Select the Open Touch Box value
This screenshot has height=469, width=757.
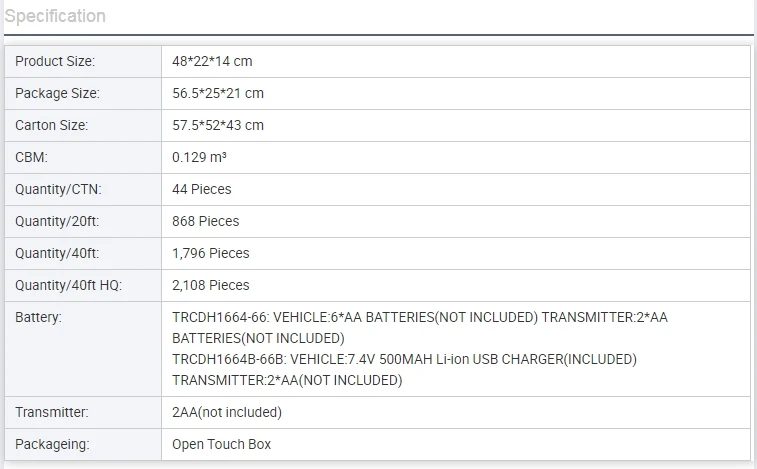click(x=221, y=444)
